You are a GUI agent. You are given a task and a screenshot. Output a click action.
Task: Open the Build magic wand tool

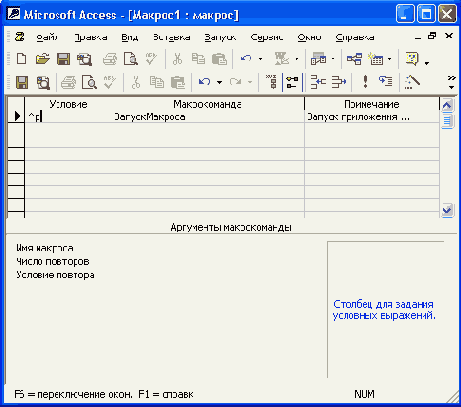click(x=412, y=82)
